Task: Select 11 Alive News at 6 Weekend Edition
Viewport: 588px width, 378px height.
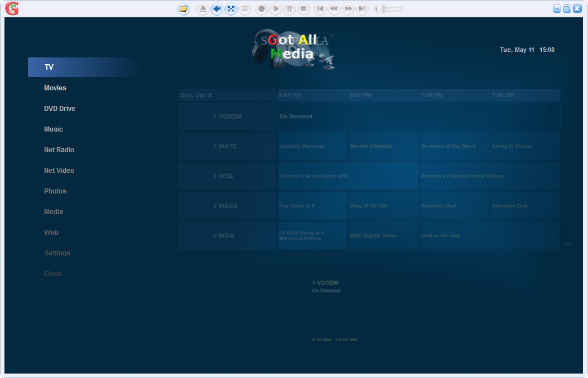Action: pos(312,236)
